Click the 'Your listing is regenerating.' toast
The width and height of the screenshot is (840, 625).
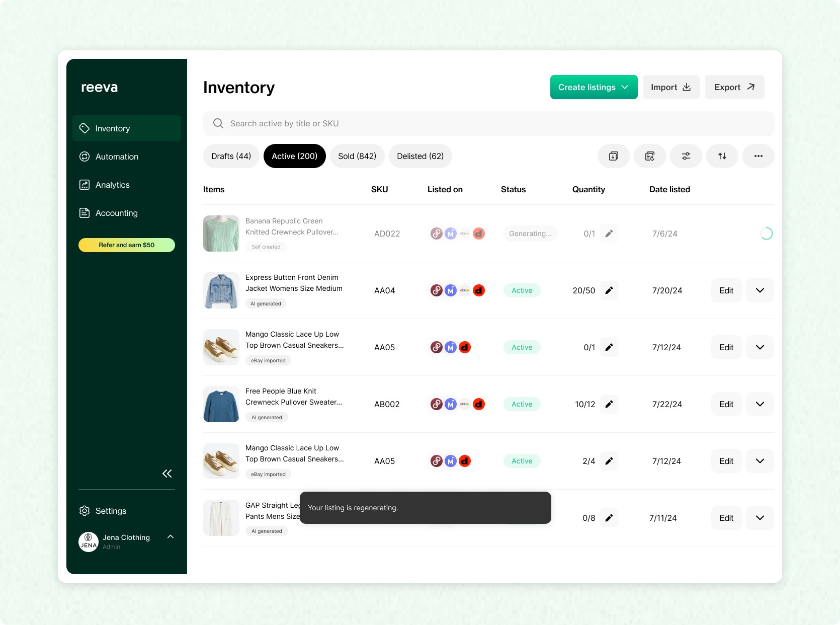coord(426,508)
